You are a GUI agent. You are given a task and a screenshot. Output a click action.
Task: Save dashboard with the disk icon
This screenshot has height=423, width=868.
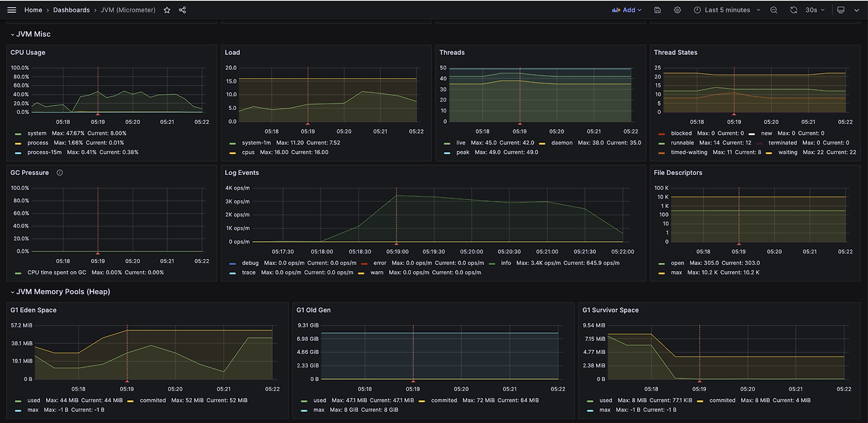pyautogui.click(x=658, y=10)
